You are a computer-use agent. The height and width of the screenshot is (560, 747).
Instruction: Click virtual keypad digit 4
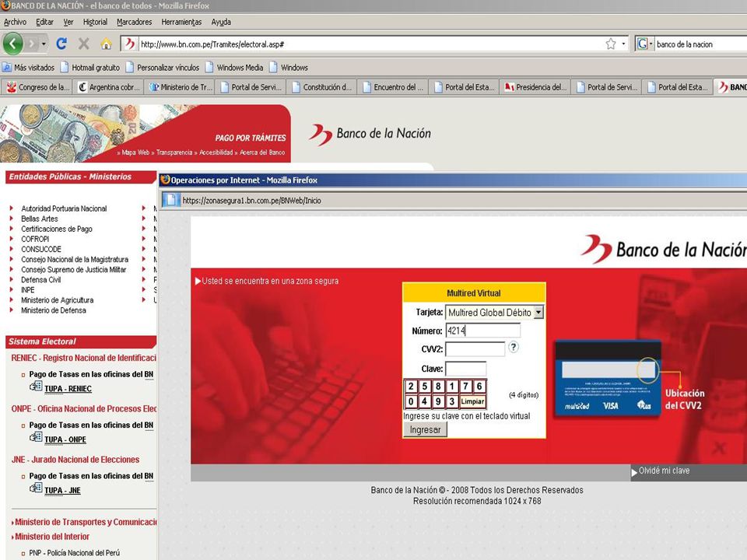pyautogui.click(x=425, y=401)
